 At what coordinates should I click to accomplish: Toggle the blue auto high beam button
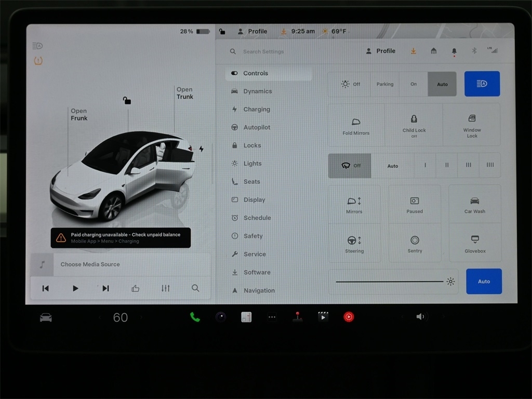[482, 84]
